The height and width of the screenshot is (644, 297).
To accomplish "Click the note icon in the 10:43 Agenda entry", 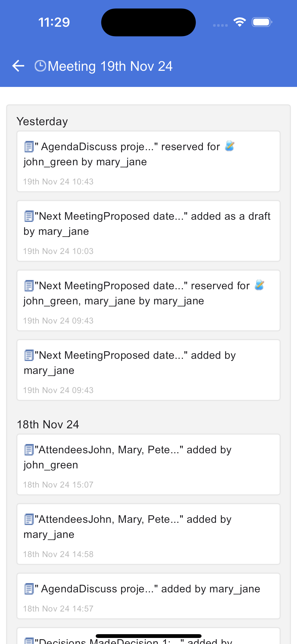I will tap(29, 147).
